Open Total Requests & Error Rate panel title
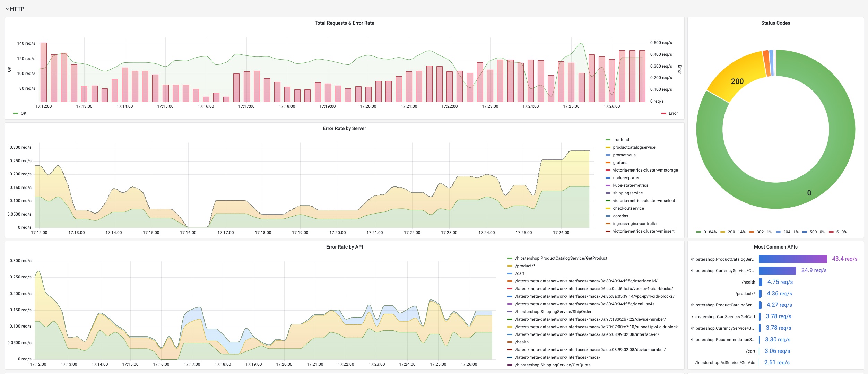This screenshot has width=868, height=374. [x=344, y=23]
